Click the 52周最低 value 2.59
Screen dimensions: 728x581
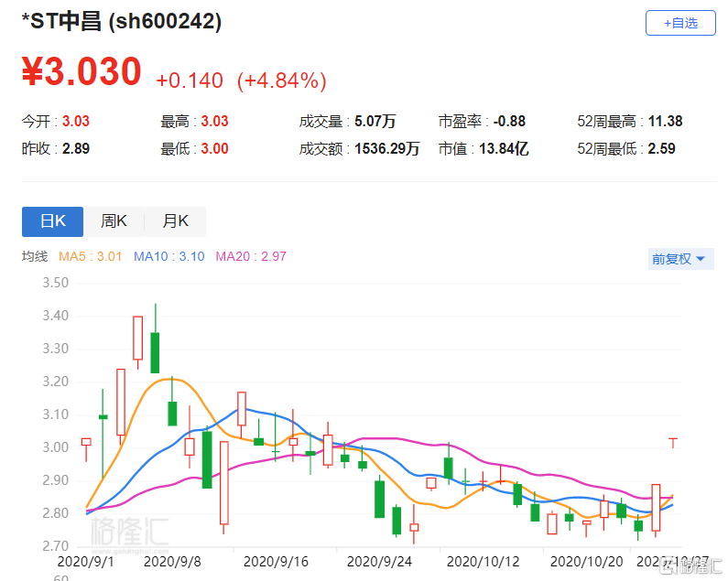(x=661, y=148)
